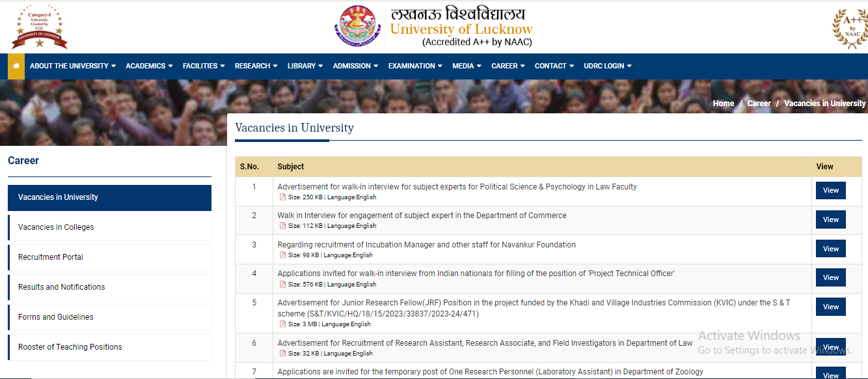Open PDF icon for Department of Commerce interview
The height and width of the screenshot is (379, 868).
pyautogui.click(x=283, y=226)
